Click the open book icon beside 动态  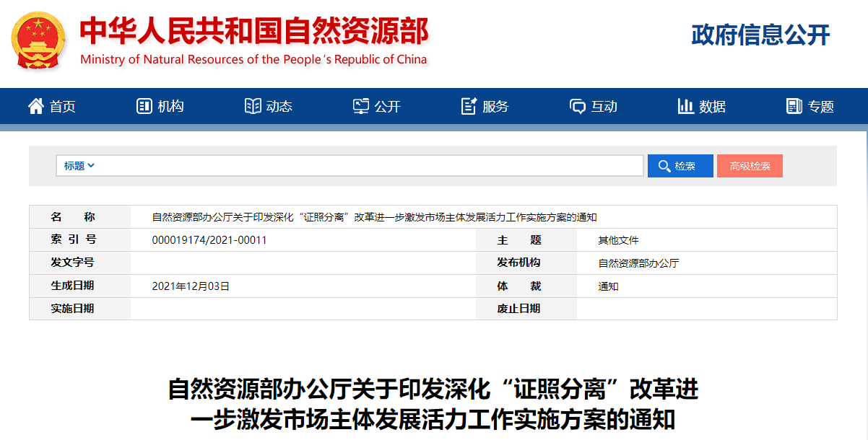pyautogui.click(x=253, y=106)
